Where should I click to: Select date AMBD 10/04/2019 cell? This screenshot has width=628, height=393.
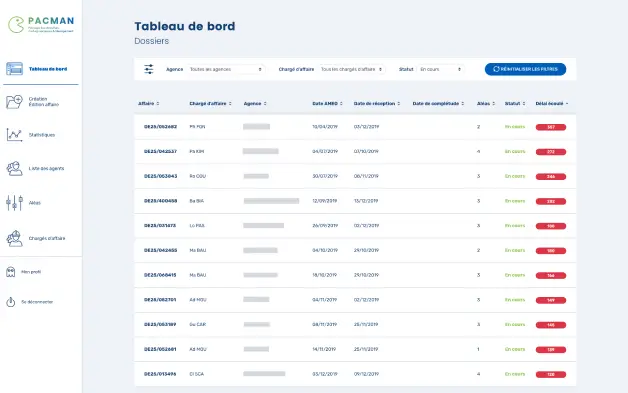coord(325,127)
